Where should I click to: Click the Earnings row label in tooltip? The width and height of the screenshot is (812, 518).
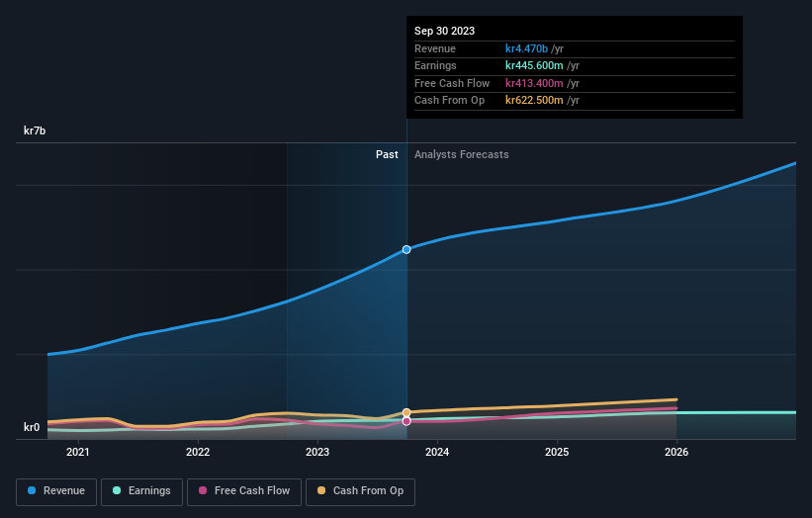[x=435, y=65]
